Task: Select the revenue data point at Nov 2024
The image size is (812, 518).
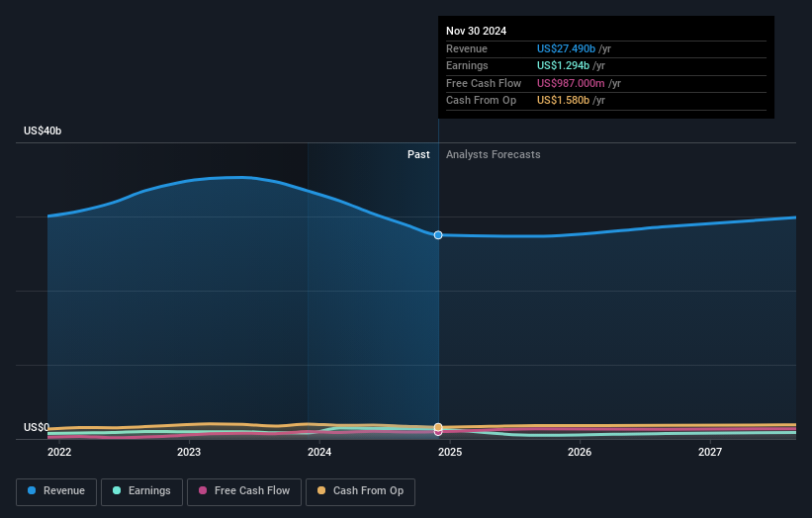Action: click(x=438, y=235)
